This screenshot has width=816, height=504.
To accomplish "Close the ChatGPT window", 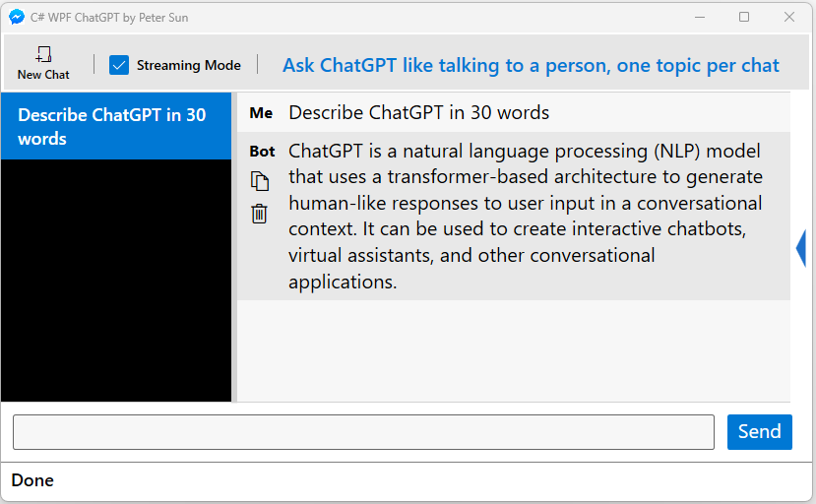I will pos(789,17).
